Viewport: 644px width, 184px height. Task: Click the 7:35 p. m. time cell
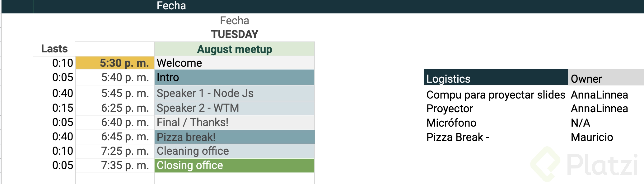(125, 165)
